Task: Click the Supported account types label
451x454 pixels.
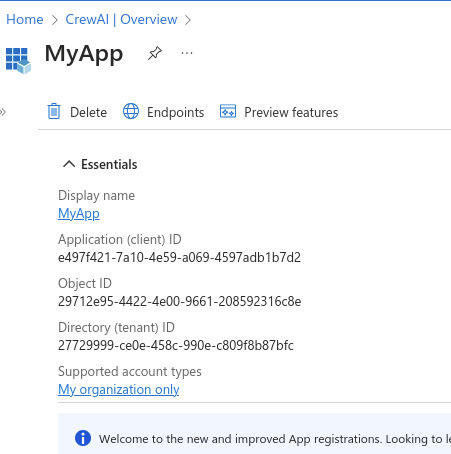Action: point(130,371)
